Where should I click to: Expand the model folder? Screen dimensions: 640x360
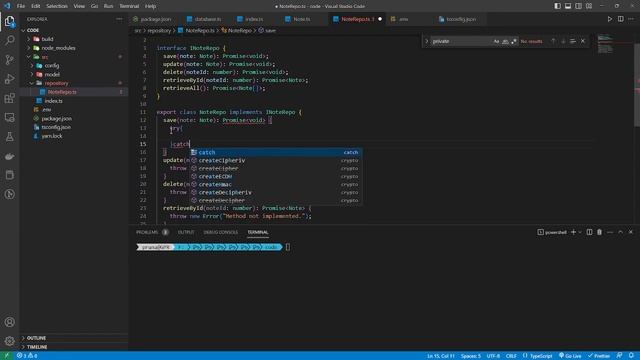32,75
